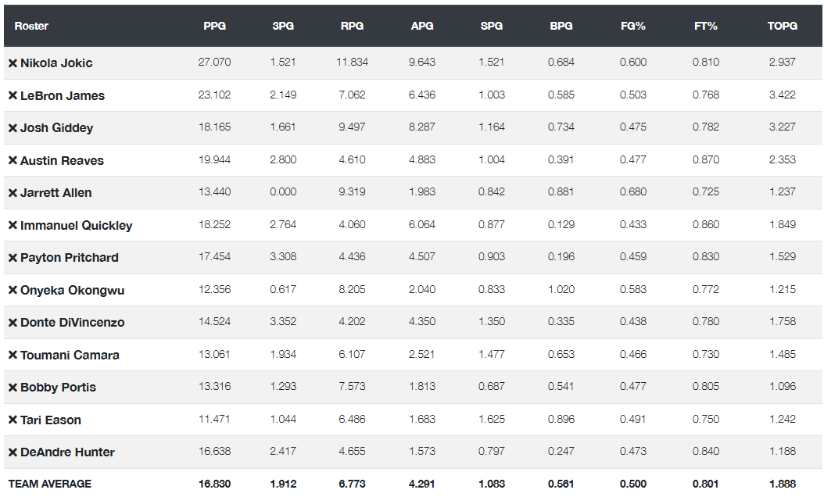Delete Austin Reaves using the X icon
Screen dimensions: 824x504
(x=13, y=161)
